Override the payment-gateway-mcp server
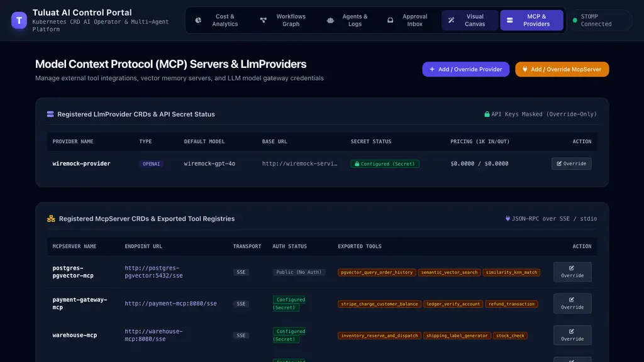Viewport: 644px width, 362px height. [x=572, y=304]
